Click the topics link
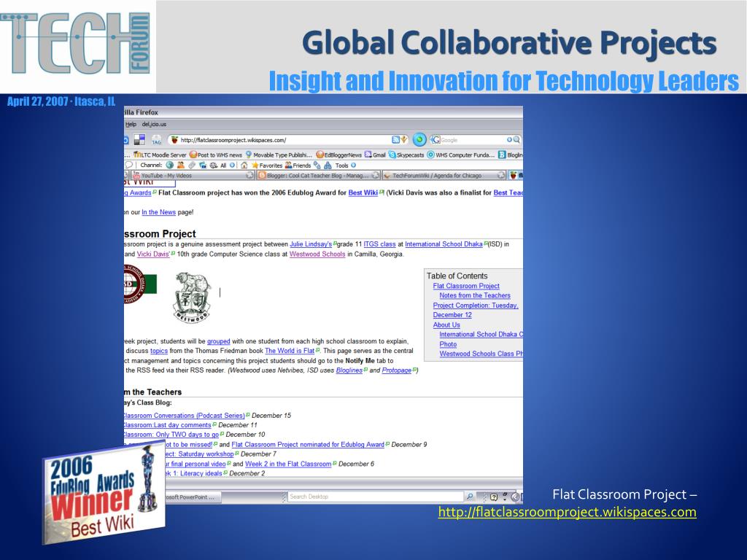The image size is (747, 560). (x=158, y=351)
